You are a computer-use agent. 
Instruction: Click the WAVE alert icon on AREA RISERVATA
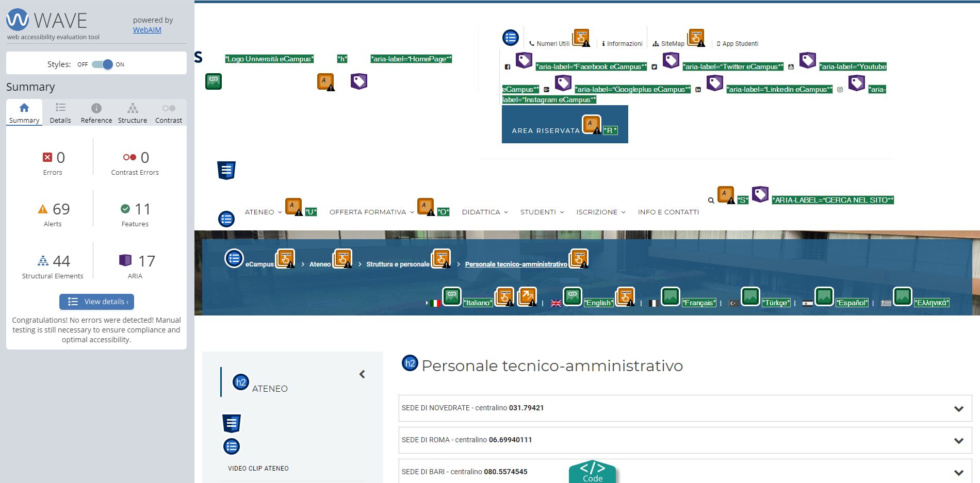coord(592,125)
